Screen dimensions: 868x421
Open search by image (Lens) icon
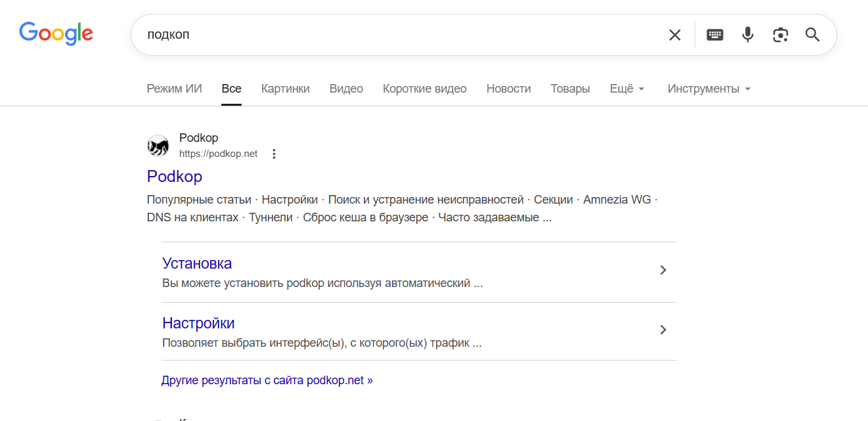[780, 35]
